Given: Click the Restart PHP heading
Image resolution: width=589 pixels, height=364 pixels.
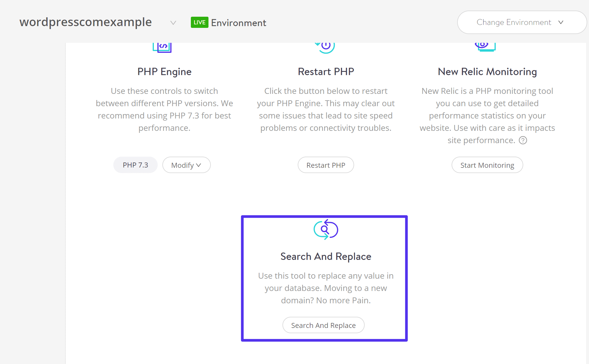Looking at the screenshot, I should (x=326, y=72).
